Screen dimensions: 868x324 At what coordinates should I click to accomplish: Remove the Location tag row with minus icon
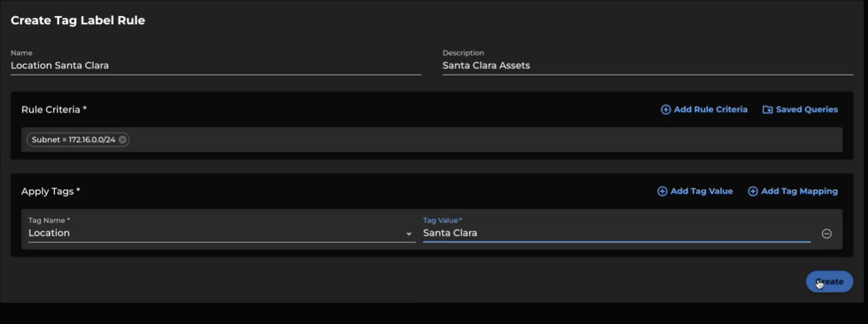[x=826, y=233]
